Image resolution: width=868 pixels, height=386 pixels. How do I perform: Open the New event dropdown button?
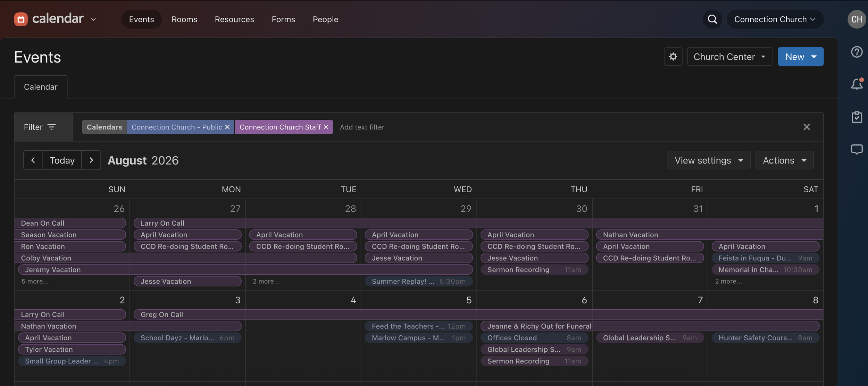800,57
